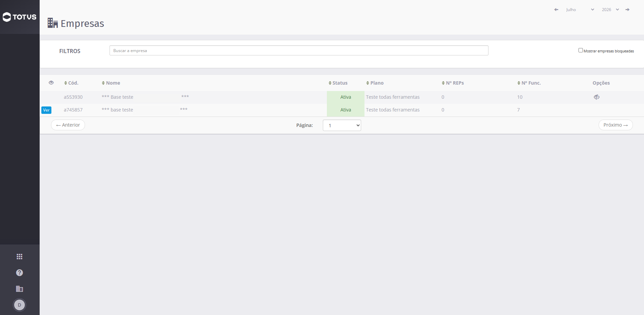Image resolution: width=644 pixels, height=315 pixels.
Task: Sort table by Status column
Action: pos(338,83)
